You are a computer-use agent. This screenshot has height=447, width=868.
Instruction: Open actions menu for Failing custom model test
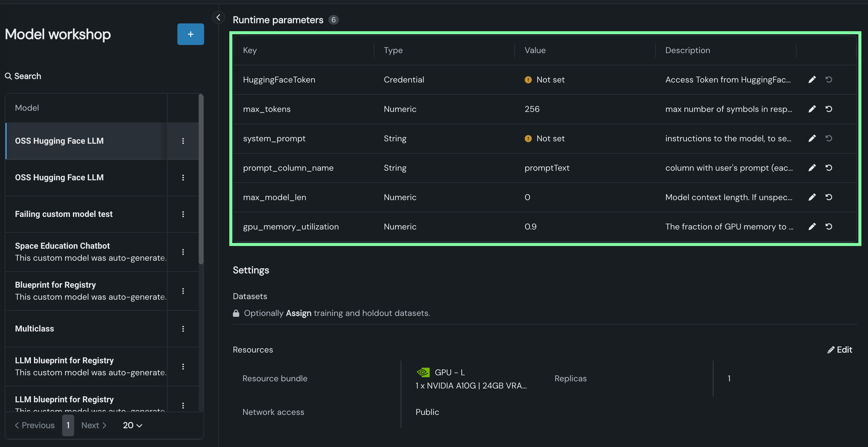183,214
